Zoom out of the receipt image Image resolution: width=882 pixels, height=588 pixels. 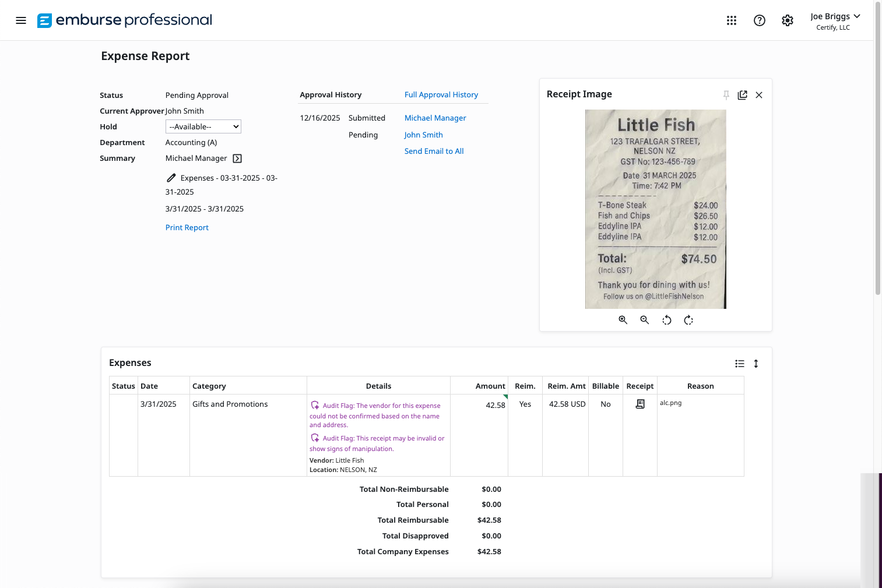644,319
